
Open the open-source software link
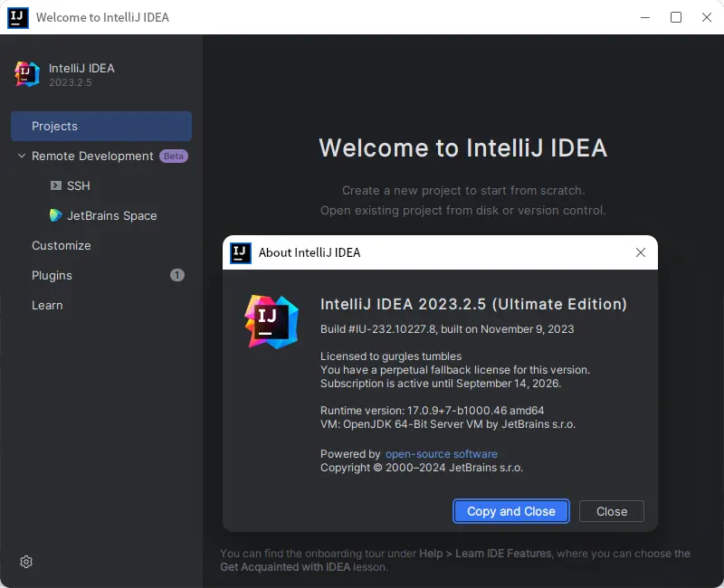442,454
